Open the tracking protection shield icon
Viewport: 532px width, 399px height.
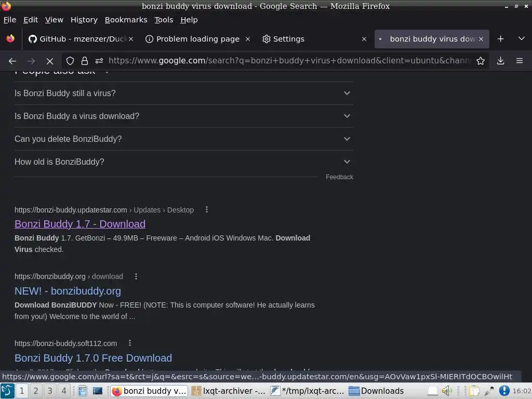click(70, 61)
